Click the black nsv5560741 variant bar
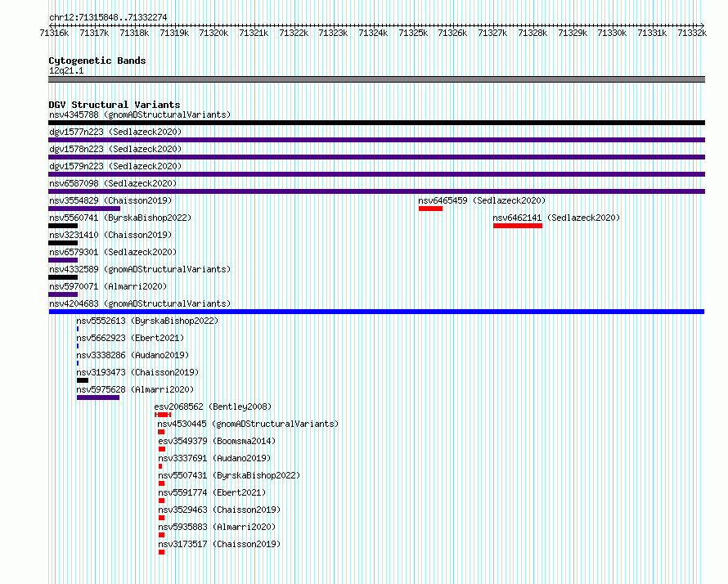The width and height of the screenshot is (728, 584). click(x=63, y=226)
